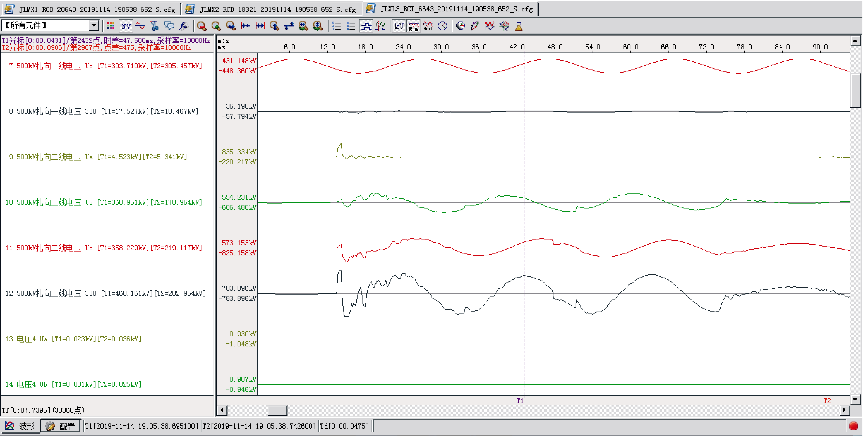Viewport: 868px width, 437px height.
Task: Click the T1 cursor marker label
Action: (x=520, y=401)
